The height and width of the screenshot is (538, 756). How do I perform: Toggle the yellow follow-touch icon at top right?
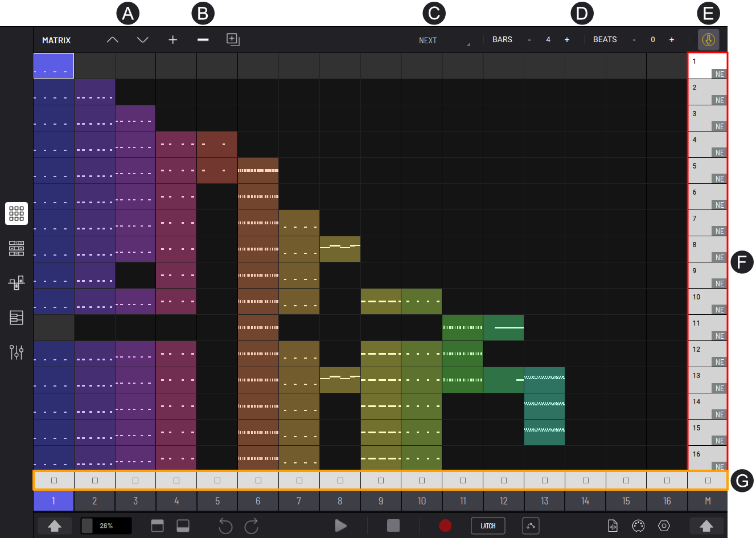(x=708, y=40)
